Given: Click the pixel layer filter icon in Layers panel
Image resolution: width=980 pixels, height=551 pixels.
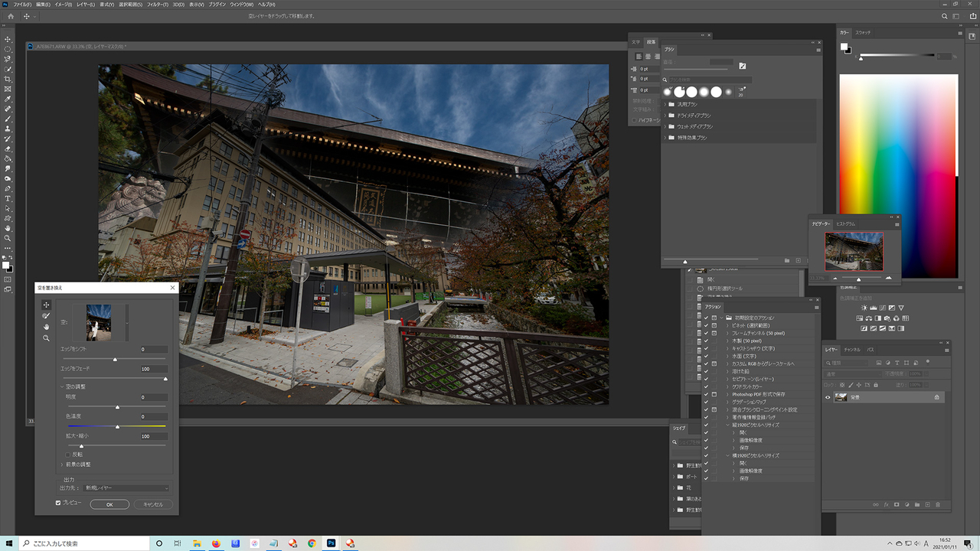Looking at the screenshot, I should pos(877,363).
